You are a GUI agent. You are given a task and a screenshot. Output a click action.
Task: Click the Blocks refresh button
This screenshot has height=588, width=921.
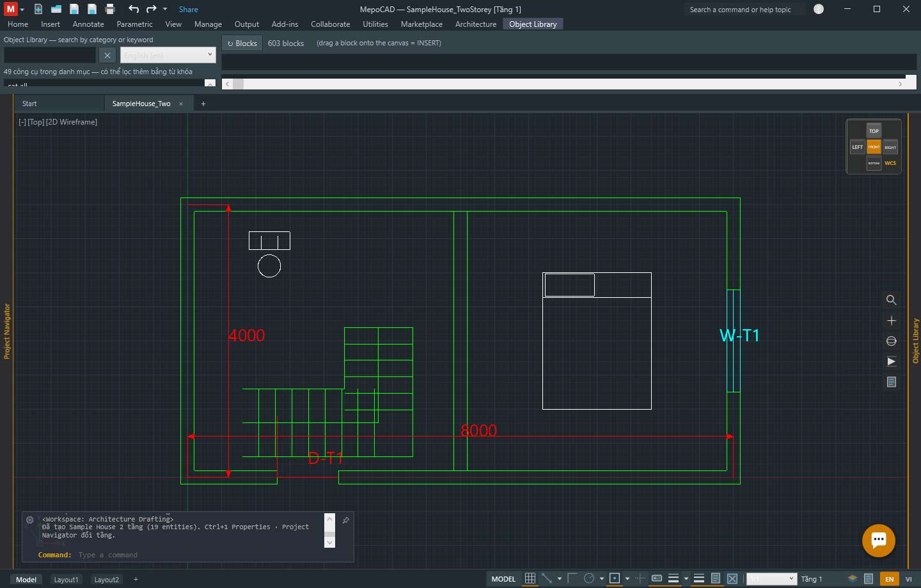(x=242, y=43)
